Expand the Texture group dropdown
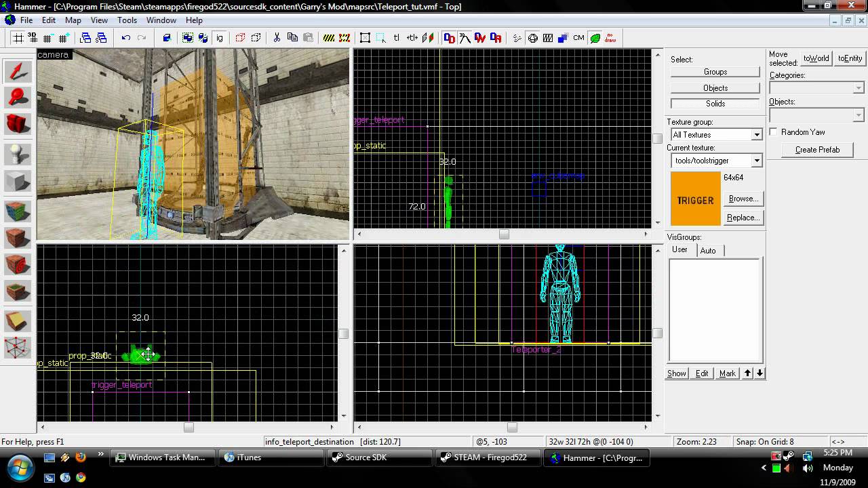Screen dimensions: 868x488 [x=756, y=135]
